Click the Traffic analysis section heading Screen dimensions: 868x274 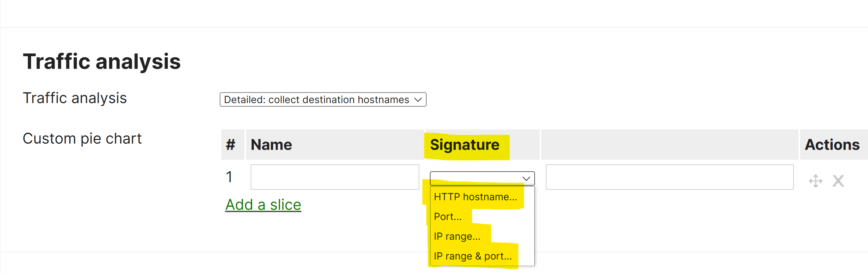102,62
